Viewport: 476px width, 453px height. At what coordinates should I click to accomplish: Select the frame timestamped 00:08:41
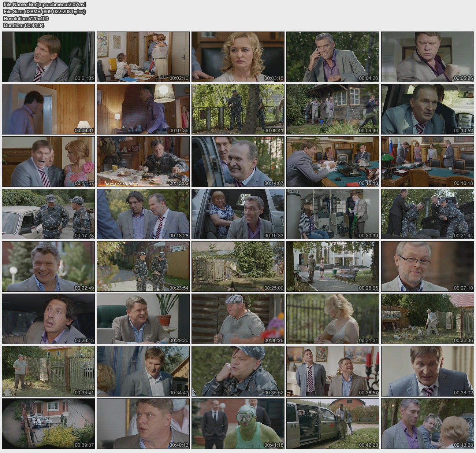(238, 109)
